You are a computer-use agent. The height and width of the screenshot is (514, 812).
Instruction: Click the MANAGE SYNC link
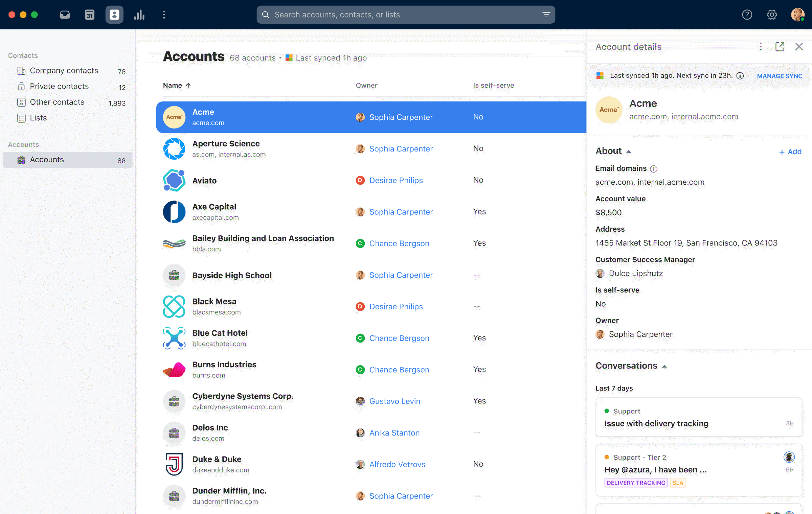780,76
